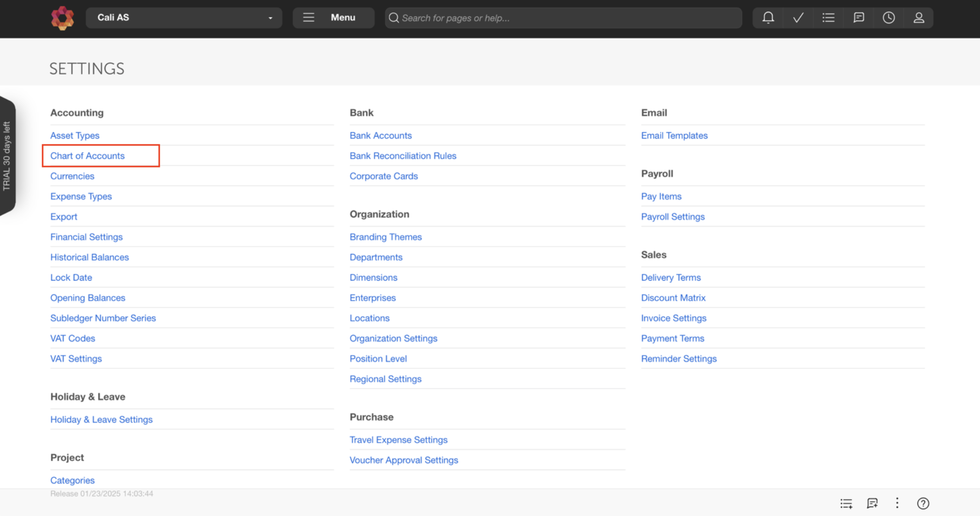
Task: Click the help question mark icon
Action: pos(923,503)
